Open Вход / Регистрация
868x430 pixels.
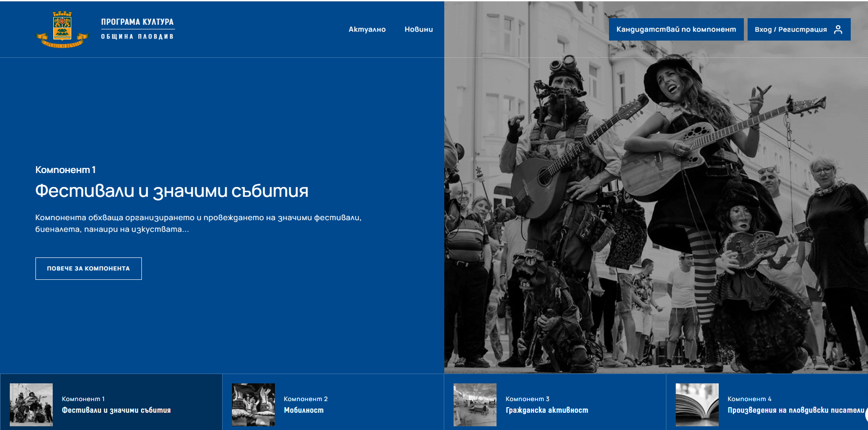tap(791, 29)
